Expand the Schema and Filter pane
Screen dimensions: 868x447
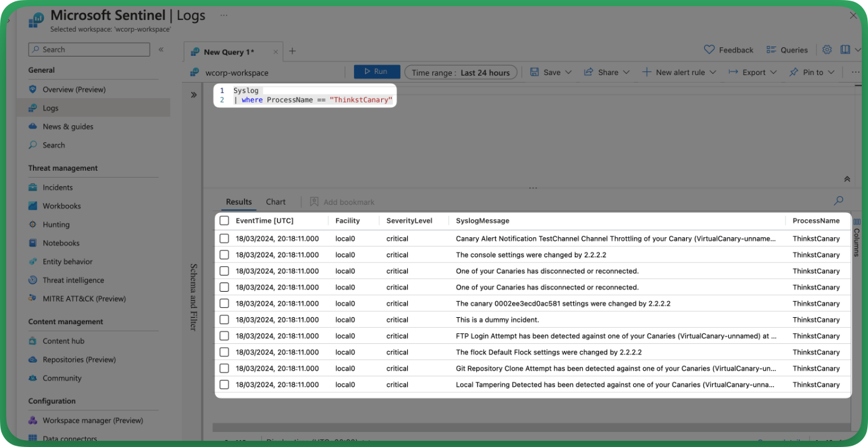tap(194, 95)
